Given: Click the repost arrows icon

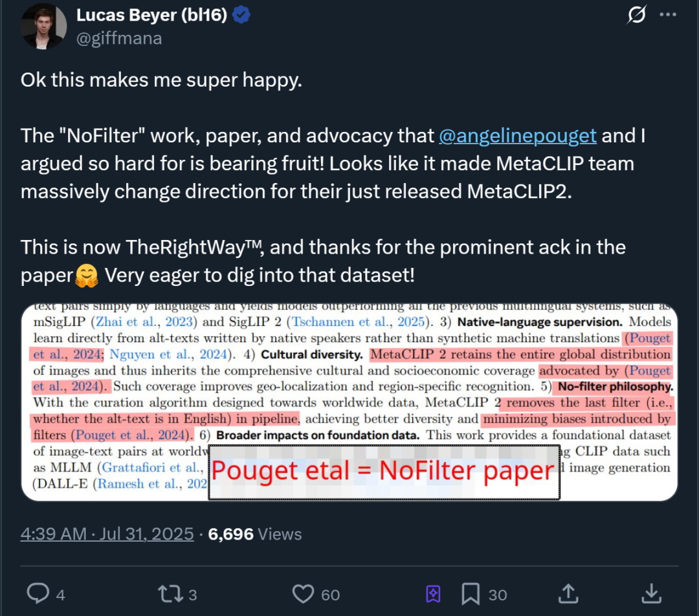Looking at the screenshot, I should click(x=170, y=594).
